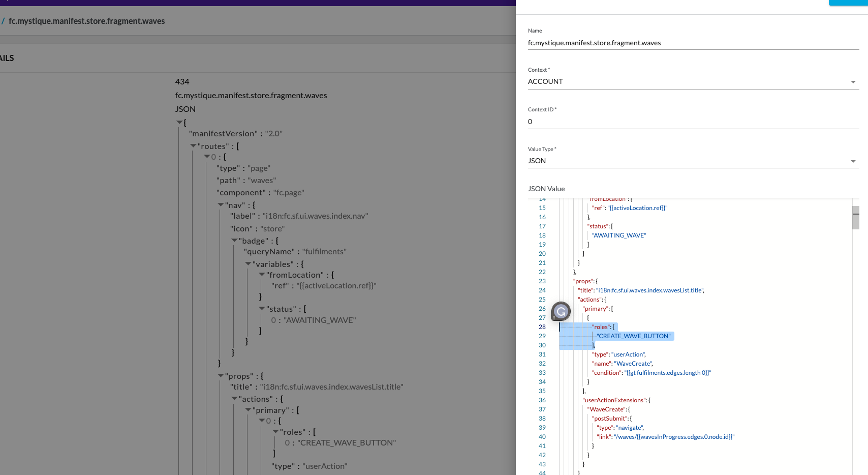Collapse the "props" object node

tap(221, 376)
